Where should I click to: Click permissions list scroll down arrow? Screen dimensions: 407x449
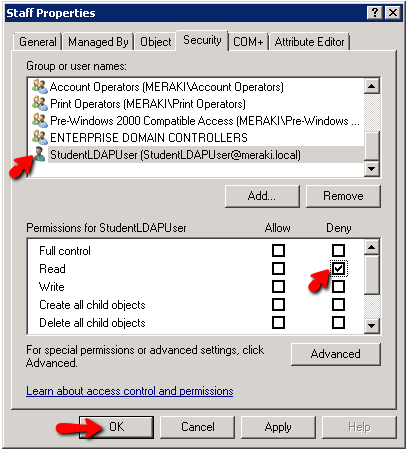point(372,325)
